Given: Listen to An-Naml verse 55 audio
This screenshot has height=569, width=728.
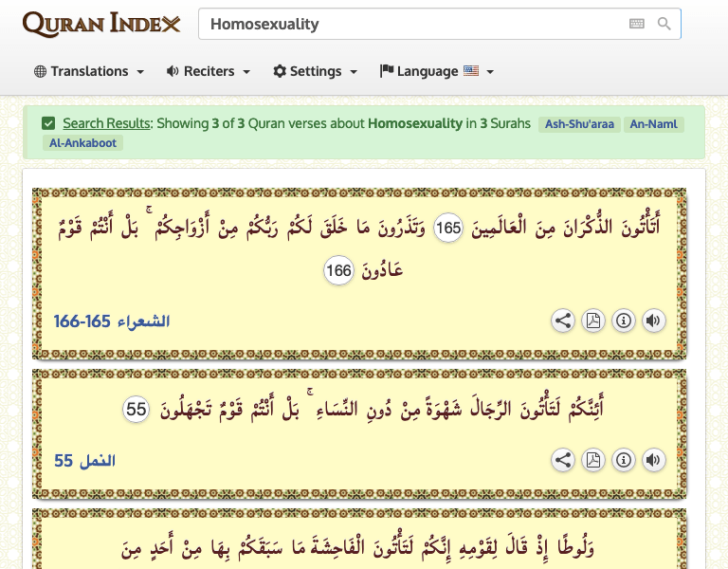Looking at the screenshot, I should [x=653, y=461].
